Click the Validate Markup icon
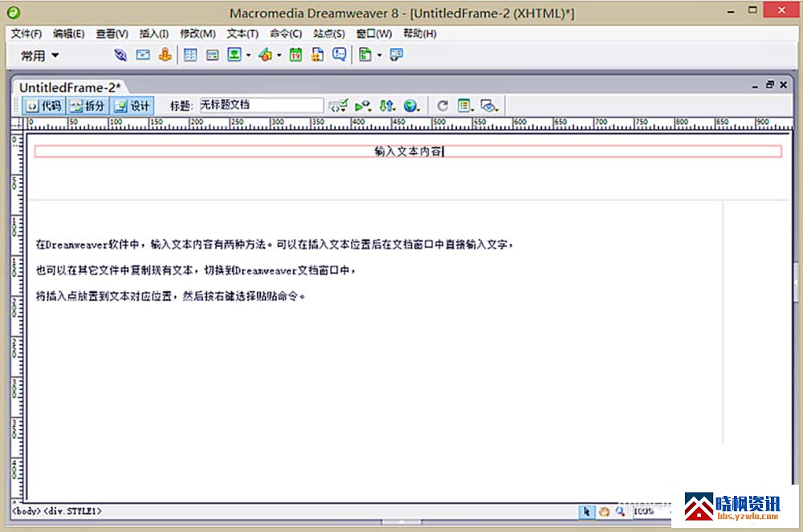This screenshot has height=532, width=803. tap(363, 106)
